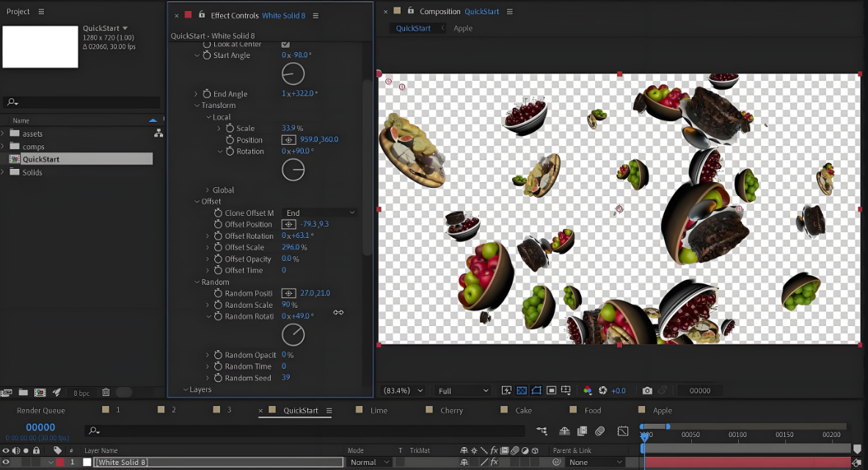This screenshot has width=868, height=470.
Task: Open the Project panel menu
Action: click(x=41, y=12)
